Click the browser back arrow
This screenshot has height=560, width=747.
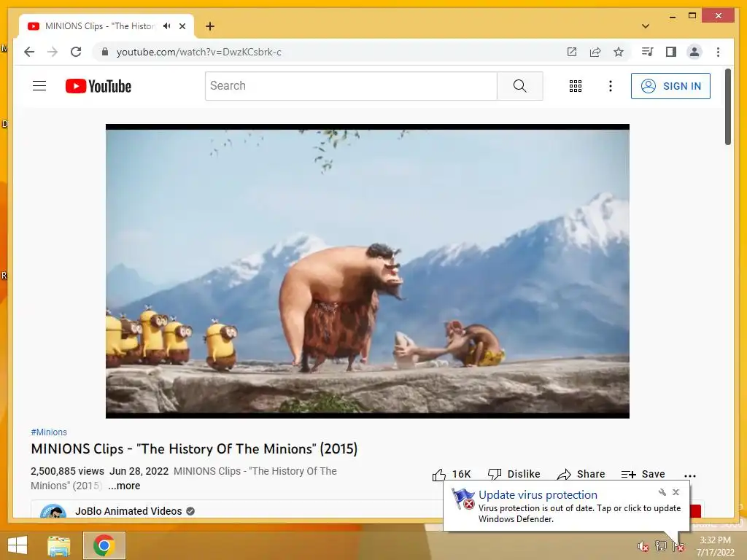click(29, 52)
